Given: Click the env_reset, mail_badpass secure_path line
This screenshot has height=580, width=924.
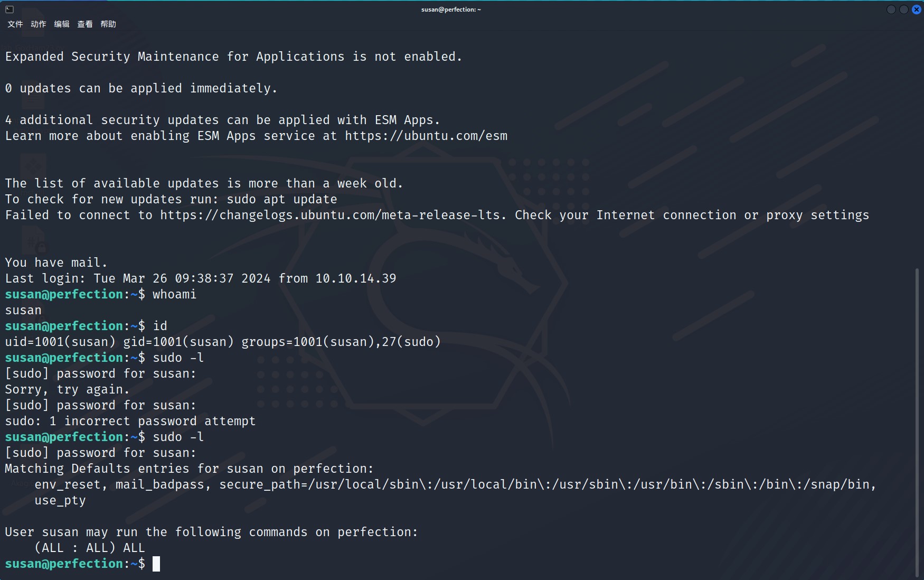Looking at the screenshot, I should tap(455, 485).
